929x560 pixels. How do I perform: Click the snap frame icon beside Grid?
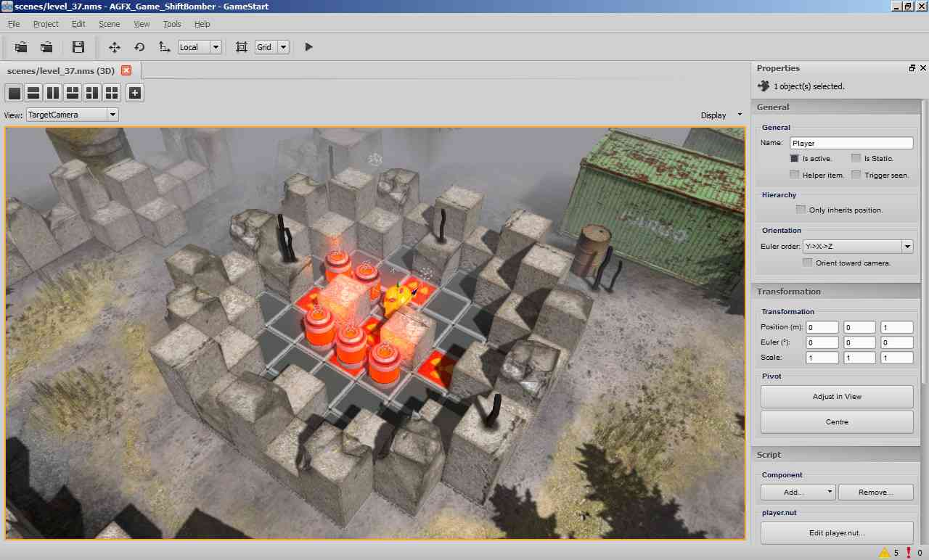coord(242,47)
